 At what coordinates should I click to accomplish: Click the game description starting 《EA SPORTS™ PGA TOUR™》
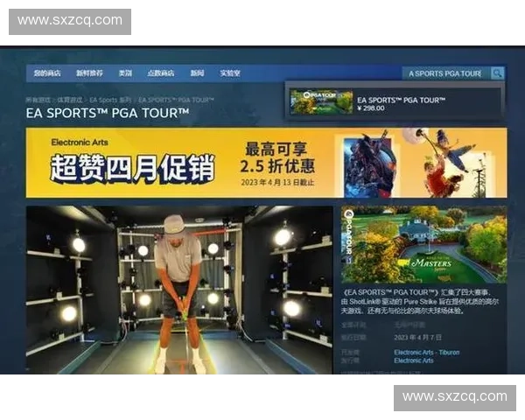[420, 301]
